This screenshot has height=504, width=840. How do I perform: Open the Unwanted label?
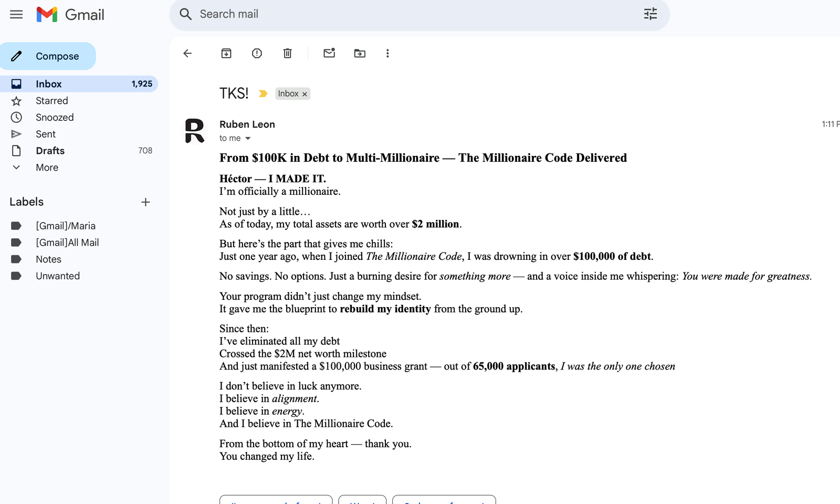point(58,276)
